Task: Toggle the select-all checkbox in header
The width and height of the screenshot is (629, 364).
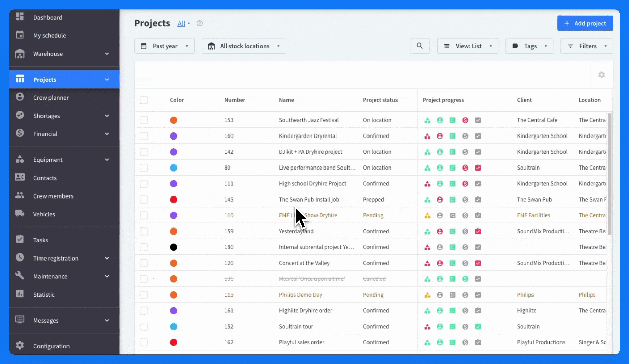Action: pyautogui.click(x=144, y=100)
